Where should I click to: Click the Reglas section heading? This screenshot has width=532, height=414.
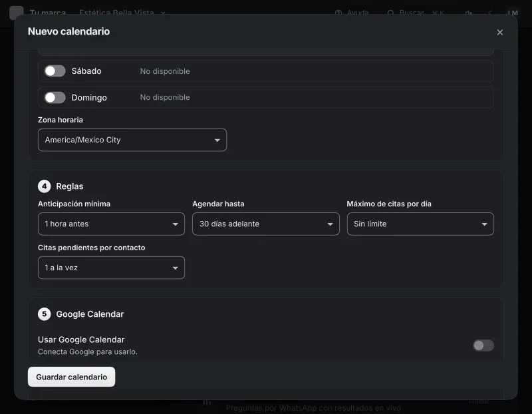pos(70,186)
